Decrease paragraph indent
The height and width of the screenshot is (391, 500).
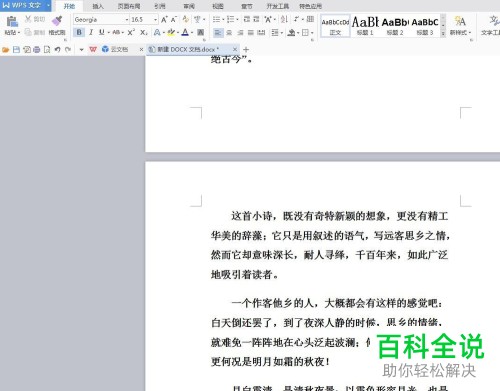pyautogui.click(x=247, y=20)
